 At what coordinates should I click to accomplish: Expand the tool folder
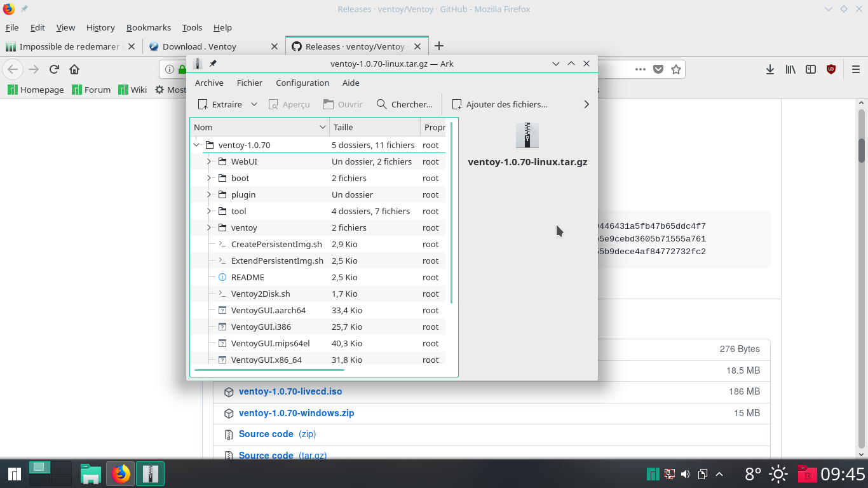point(208,211)
